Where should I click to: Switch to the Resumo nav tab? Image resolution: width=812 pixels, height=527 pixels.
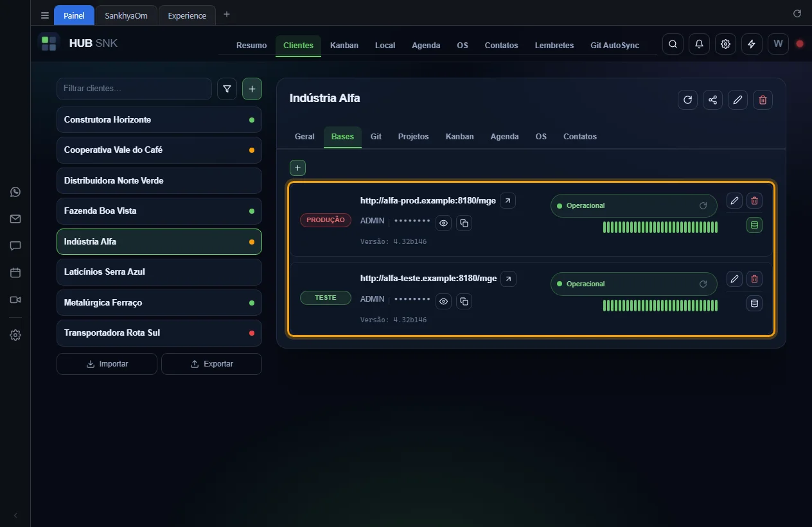point(251,46)
